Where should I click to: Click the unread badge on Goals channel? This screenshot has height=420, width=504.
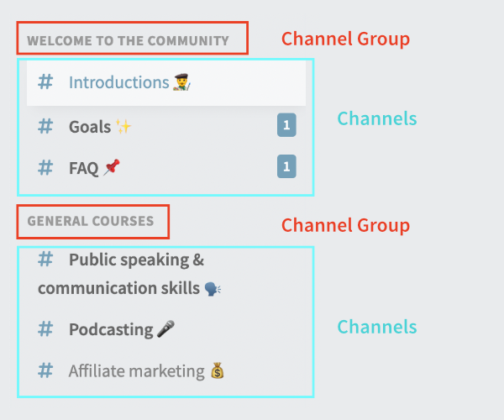(286, 125)
